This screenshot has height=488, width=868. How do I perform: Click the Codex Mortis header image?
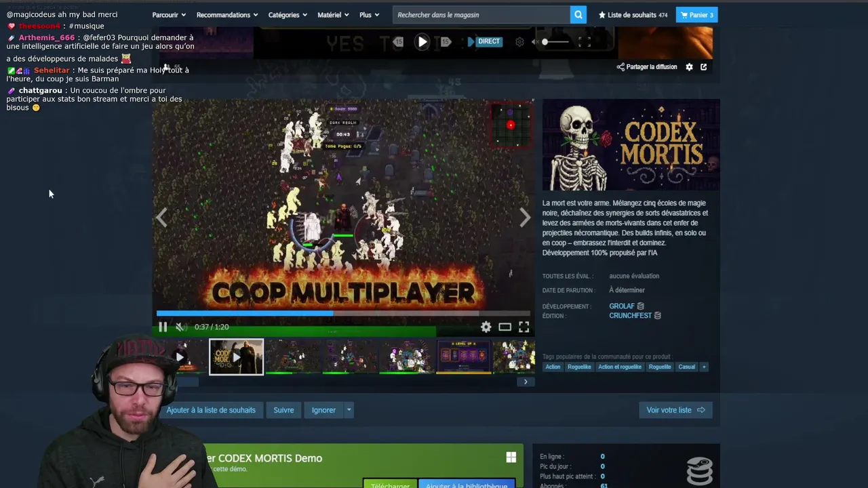point(631,145)
